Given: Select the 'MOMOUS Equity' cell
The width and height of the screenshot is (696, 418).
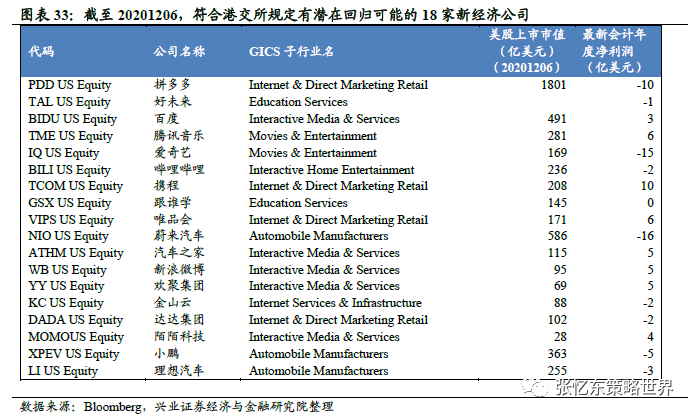Looking at the screenshot, I should click(76, 337).
